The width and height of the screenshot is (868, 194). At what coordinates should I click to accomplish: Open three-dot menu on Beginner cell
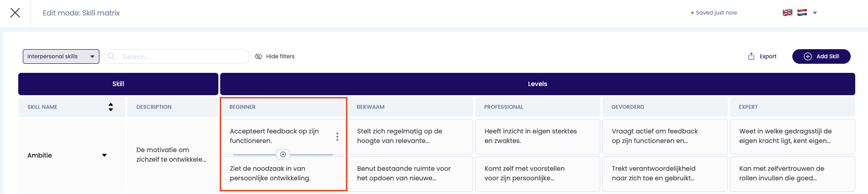coord(337,137)
